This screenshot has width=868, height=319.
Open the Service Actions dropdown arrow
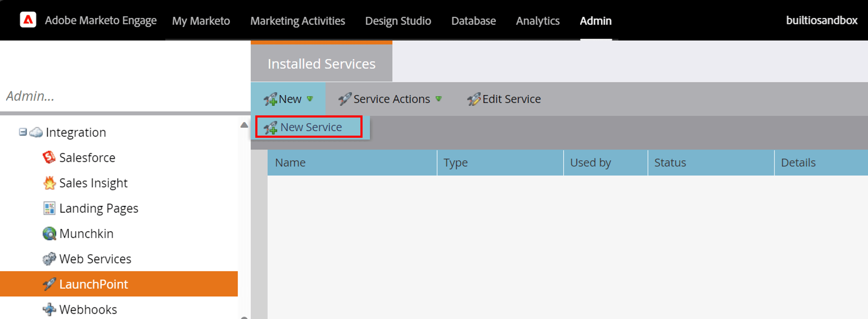pyautogui.click(x=438, y=99)
